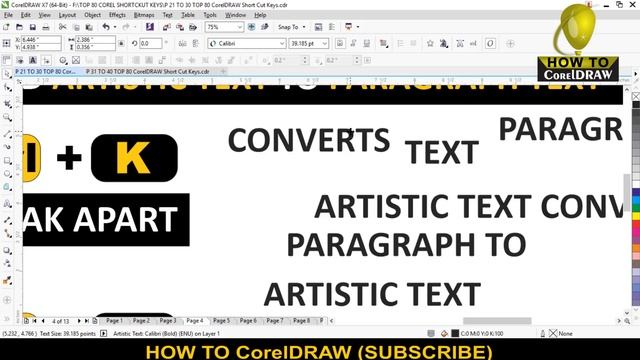Click the Import icon
Screen dimensions: 640x360
click(167, 27)
